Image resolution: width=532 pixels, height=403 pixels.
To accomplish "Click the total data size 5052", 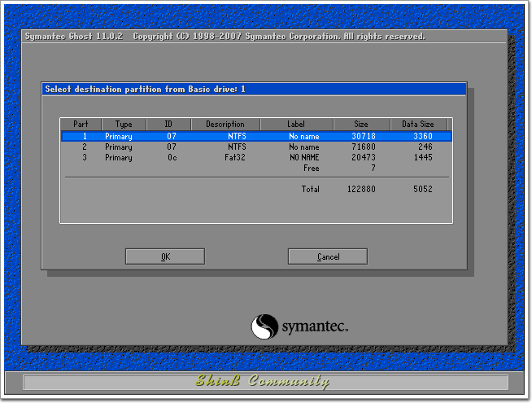I will click(423, 189).
